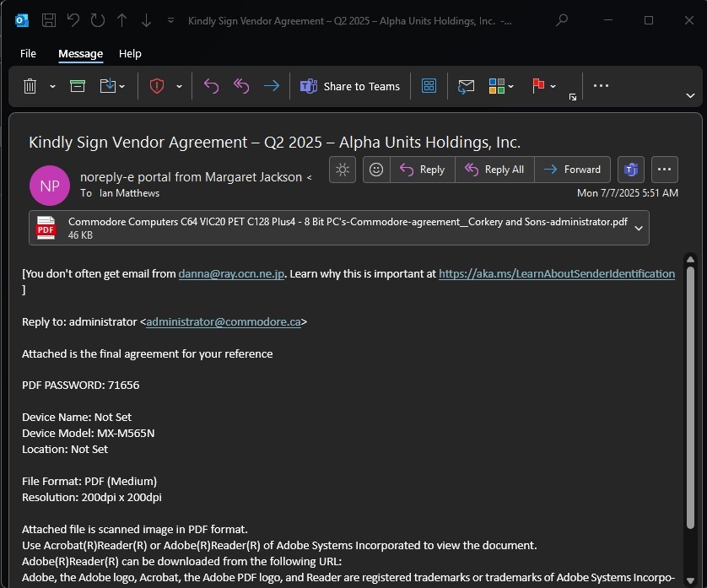Mark the message unread with the envelope icon
Viewport: 707px width, 588px height.
click(466, 86)
